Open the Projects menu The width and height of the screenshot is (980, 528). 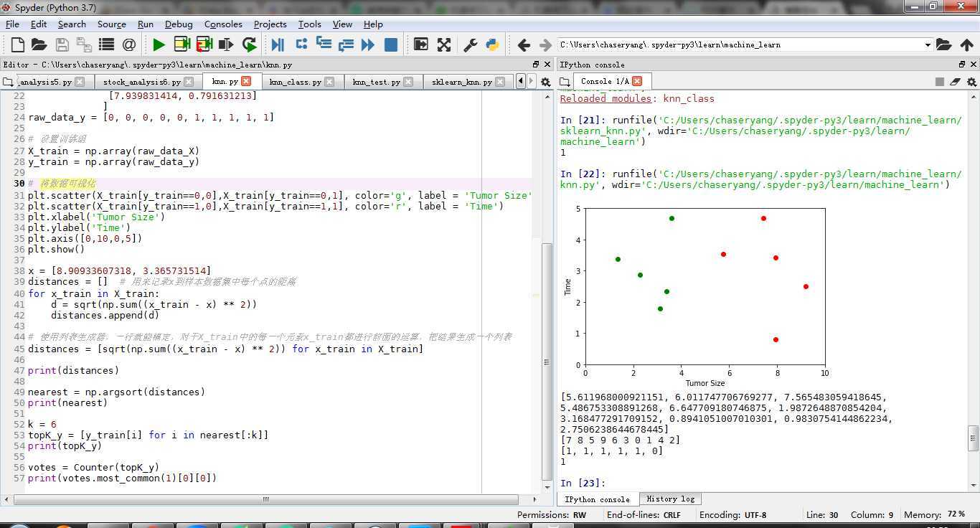click(270, 24)
